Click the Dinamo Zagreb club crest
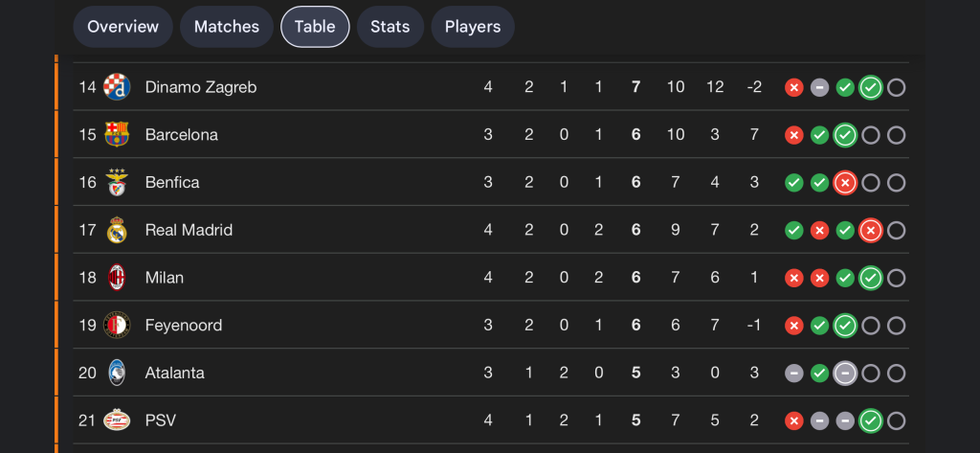The height and width of the screenshot is (453, 980). point(117,87)
